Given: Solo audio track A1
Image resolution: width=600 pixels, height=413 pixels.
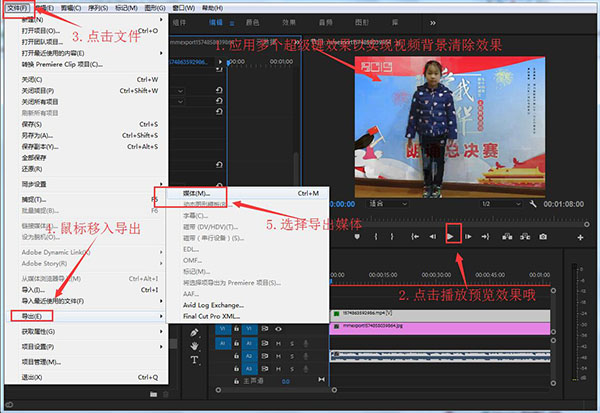Looking at the screenshot, I should coord(292,344).
